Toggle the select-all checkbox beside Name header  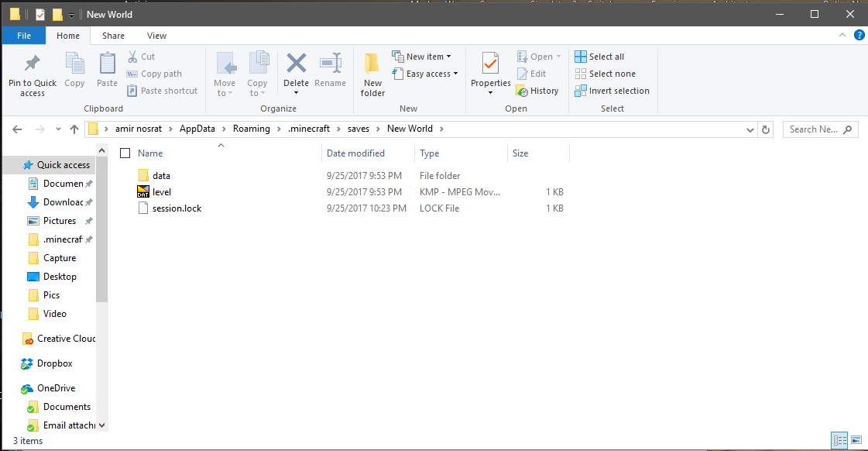(x=125, y=153)
